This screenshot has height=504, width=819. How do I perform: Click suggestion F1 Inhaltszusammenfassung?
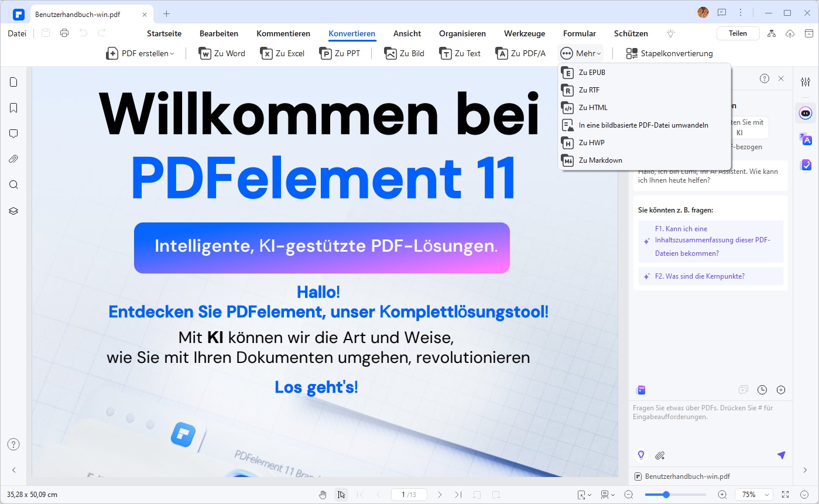(x=711, y=241)
